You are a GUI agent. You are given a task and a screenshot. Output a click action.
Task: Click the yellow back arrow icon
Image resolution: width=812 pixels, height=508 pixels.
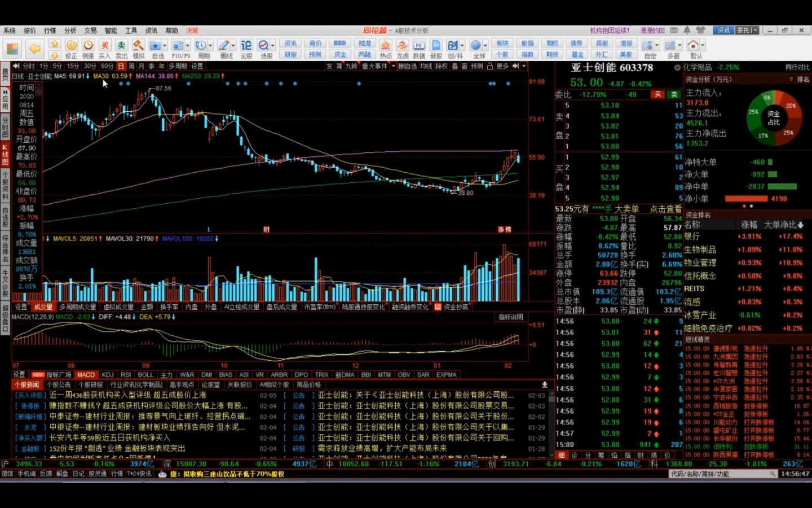[x=34, y=49]
